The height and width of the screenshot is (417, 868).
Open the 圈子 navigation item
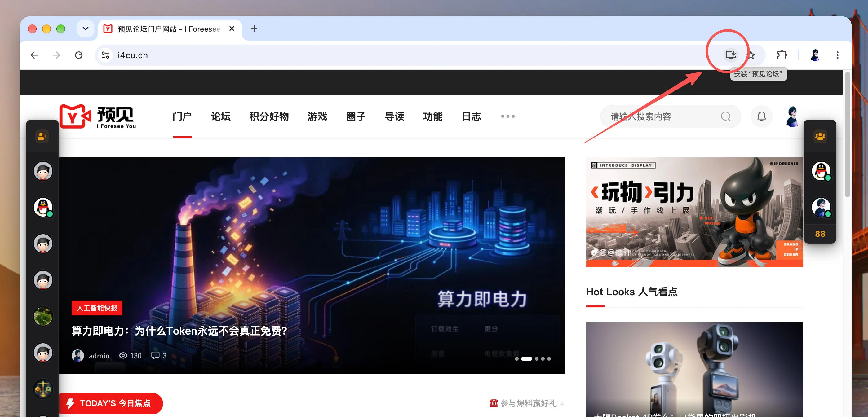pos(356,116)
